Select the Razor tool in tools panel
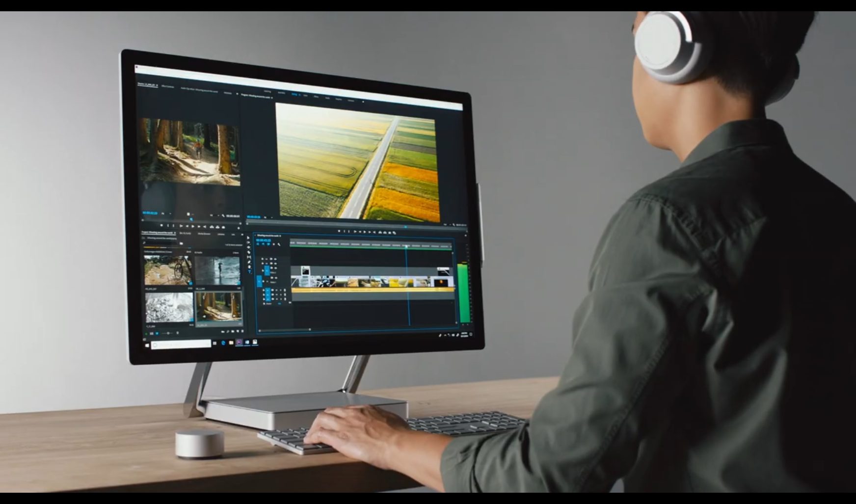Image resolution: width=856 pixels, height=504 pixels. 249,252
